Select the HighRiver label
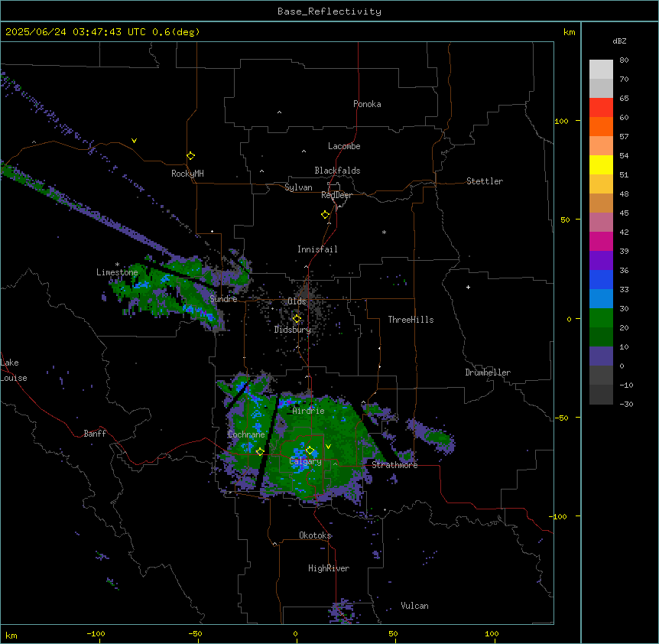This screenshot has height=644, width=659. pyautogui.click(x=329, y=568)
